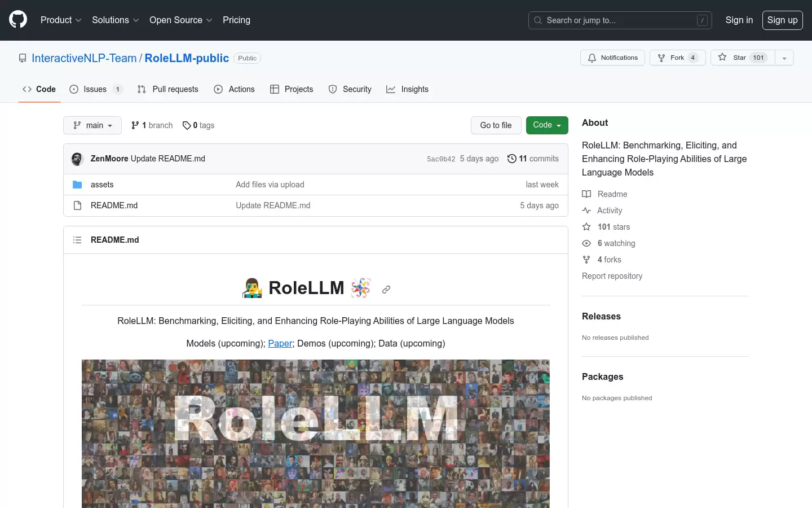
Task: Click the assets folder icon
Action: [x=77, y=185]
